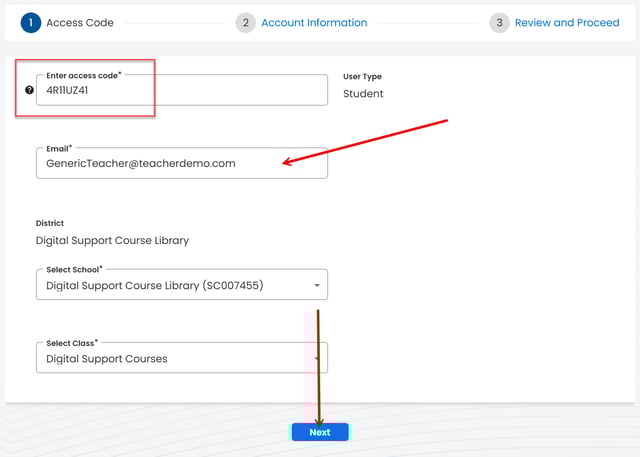This screenshot has width=640, height=457.
Task: Click progress line between steps 1 and 2
Action: (174, 22)
